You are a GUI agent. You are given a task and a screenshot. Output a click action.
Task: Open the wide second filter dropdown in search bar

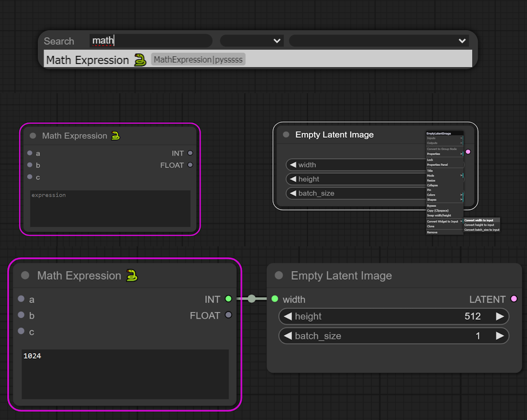point(378,41)
